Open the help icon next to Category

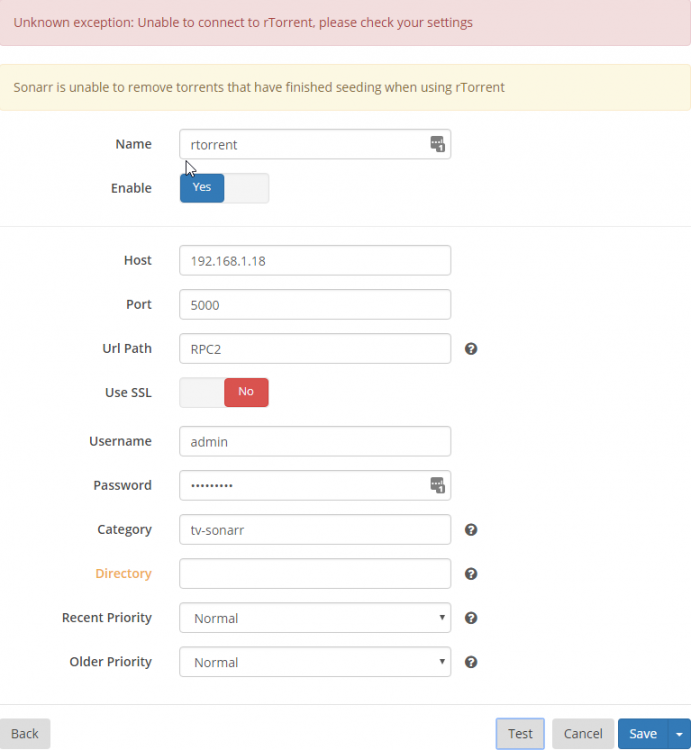(x=471, y=529)
